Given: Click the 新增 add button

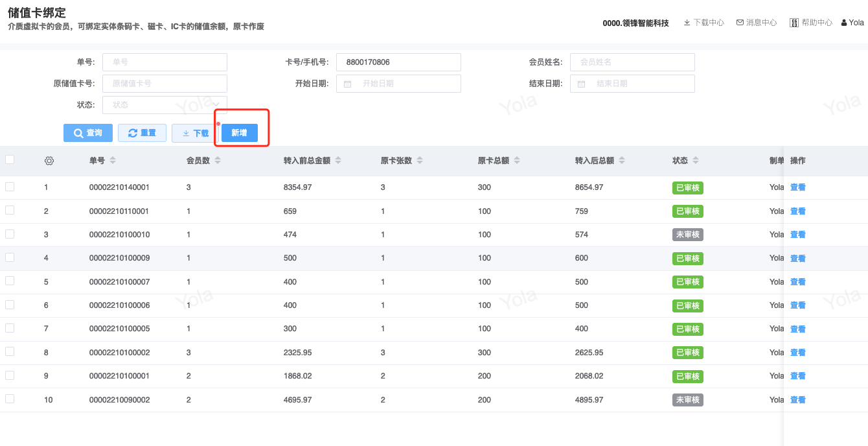Looking at the screenshot, I should pyautogui.click(x=239, y=133).
